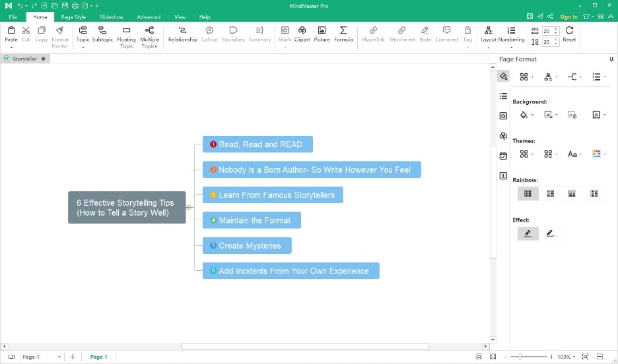Viewport: 618px width, 364px height.
Task: Pin the Page Format panel
Action: (611, 59)
